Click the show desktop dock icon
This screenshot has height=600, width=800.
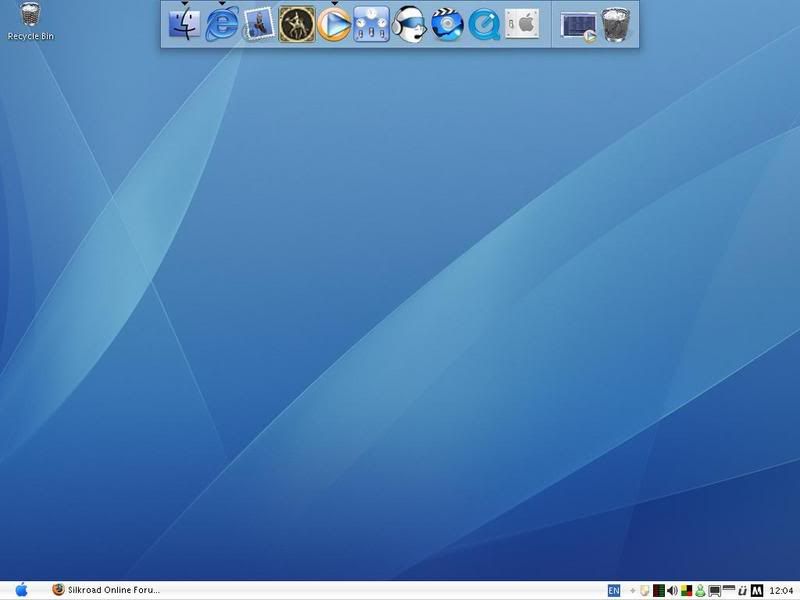[579, 26]
